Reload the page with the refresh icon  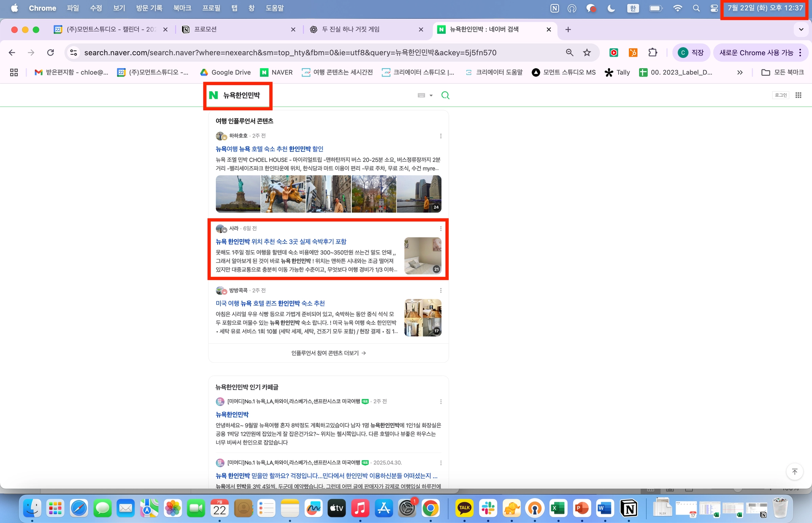(50, 53)
